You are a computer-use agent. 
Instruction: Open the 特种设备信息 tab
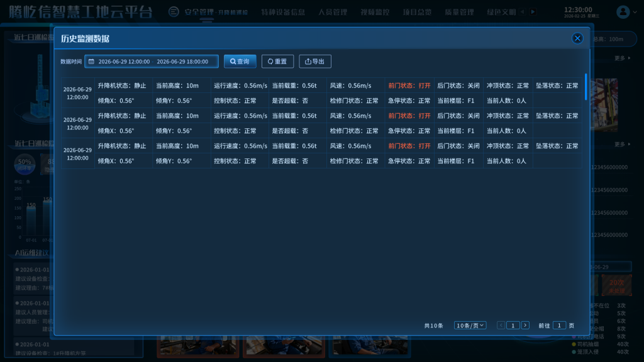coord(284,12)
